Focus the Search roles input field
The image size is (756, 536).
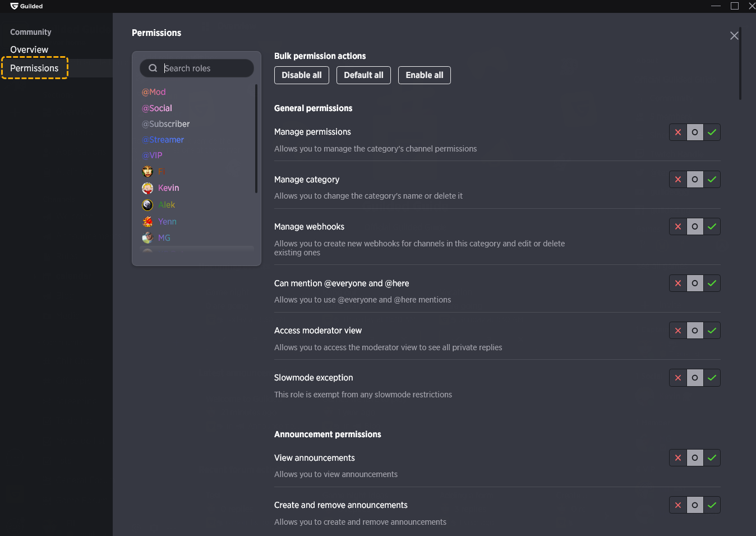click(197, 68)
